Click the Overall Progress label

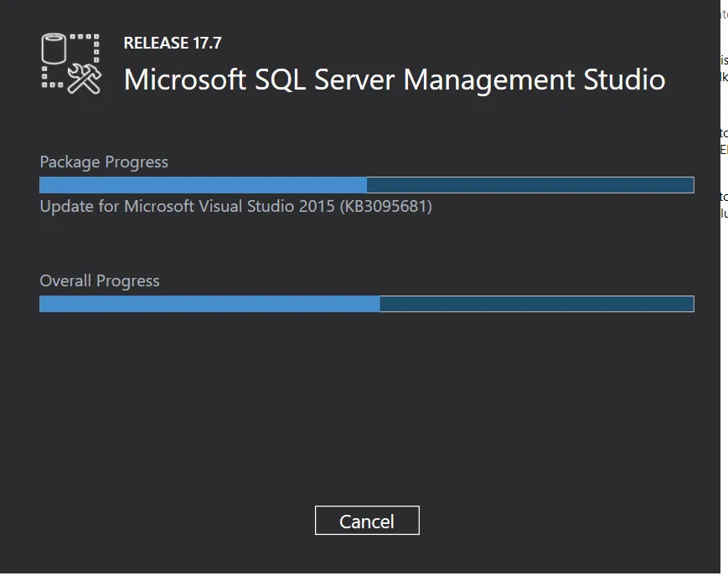click(100, 280)
